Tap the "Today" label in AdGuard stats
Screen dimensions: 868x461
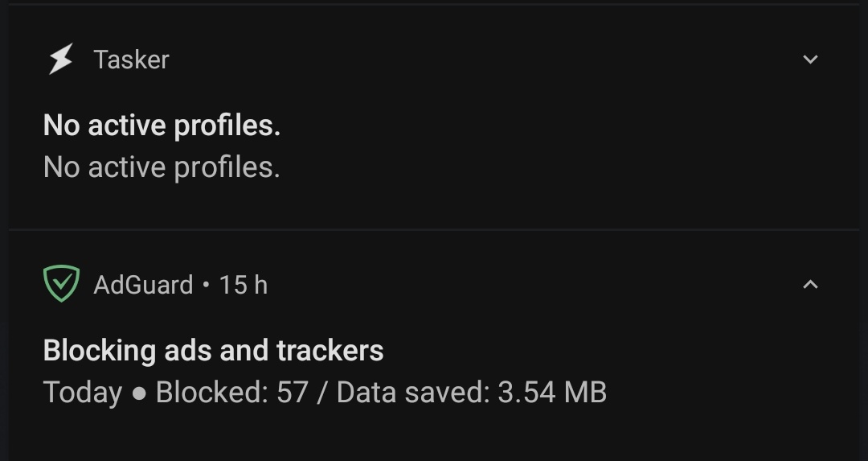(82, 393)
